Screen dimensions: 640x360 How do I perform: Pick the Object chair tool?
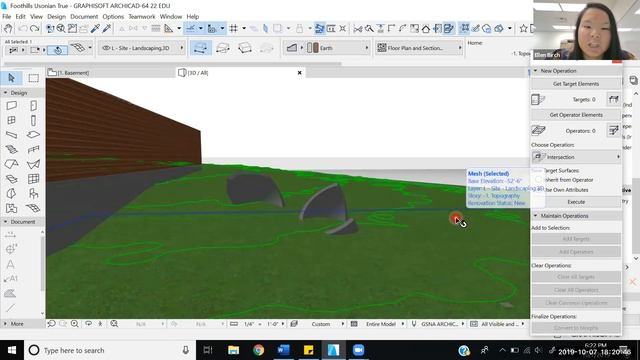click(x=33, y=193)
